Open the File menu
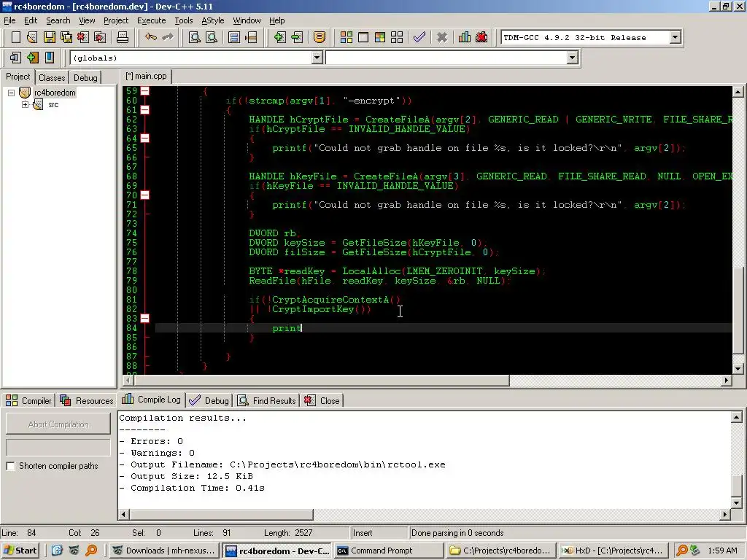Viewport: 747px width, 560px height. tap(9, 20)
